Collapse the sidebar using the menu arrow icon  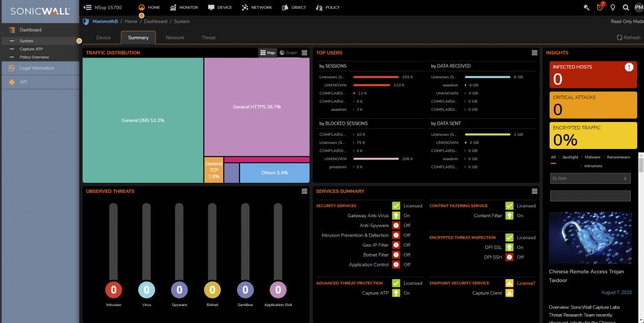(87, 8)
